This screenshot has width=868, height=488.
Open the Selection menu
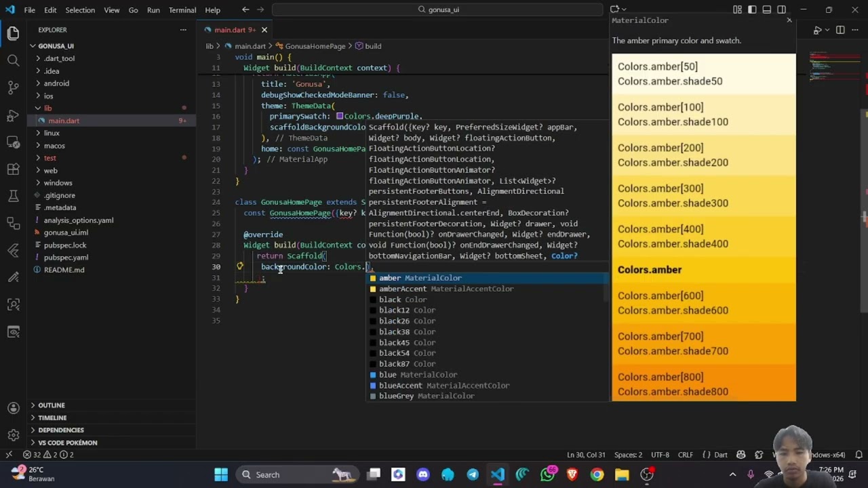tap(80, 9)
